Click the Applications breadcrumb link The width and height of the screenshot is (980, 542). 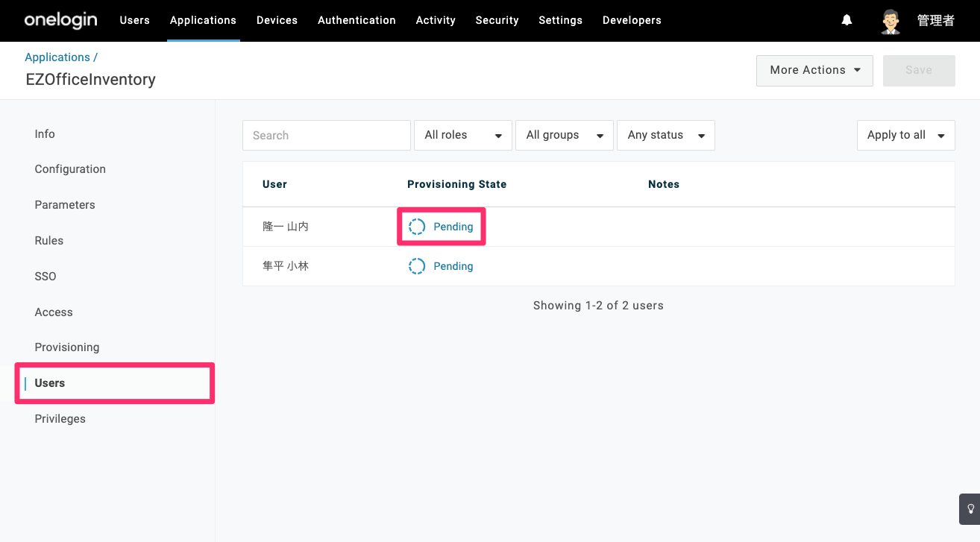pos(57,57)
